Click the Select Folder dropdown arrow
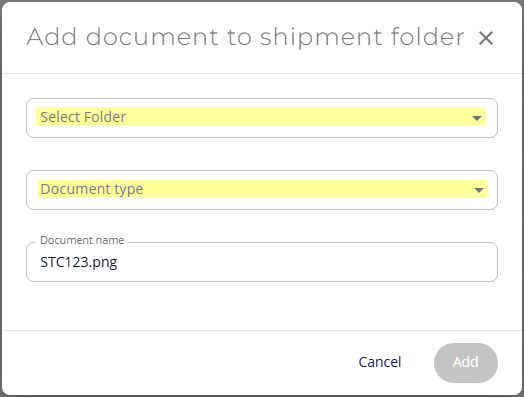 pyautogui.click(x=477, y=118)
